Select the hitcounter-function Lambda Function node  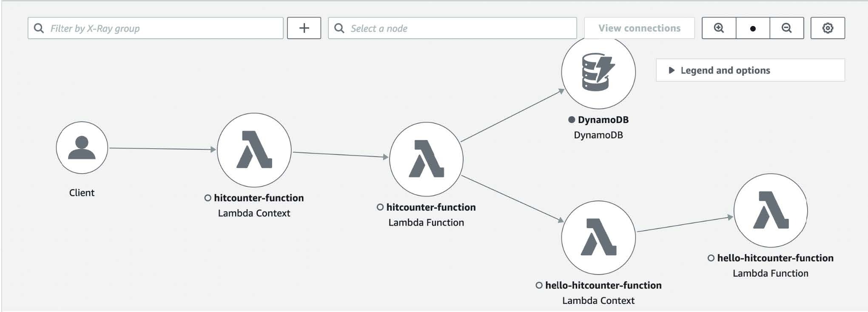426,159
